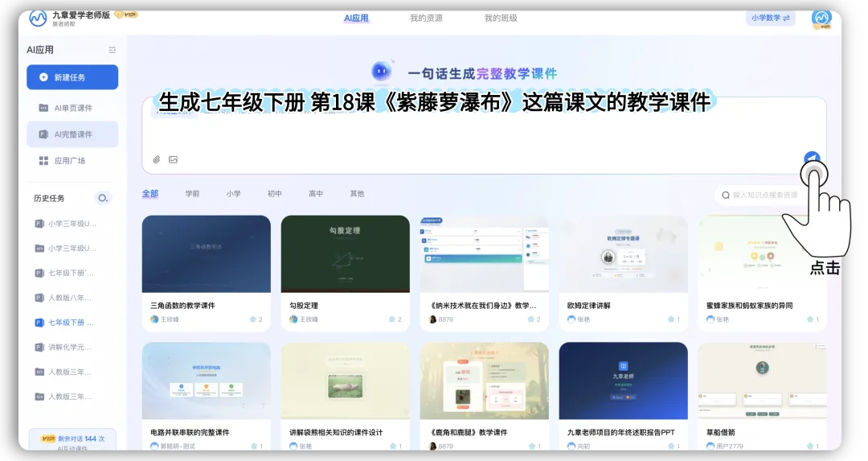Star the 九章老师项目的年终述职报告PPT card

671,446
